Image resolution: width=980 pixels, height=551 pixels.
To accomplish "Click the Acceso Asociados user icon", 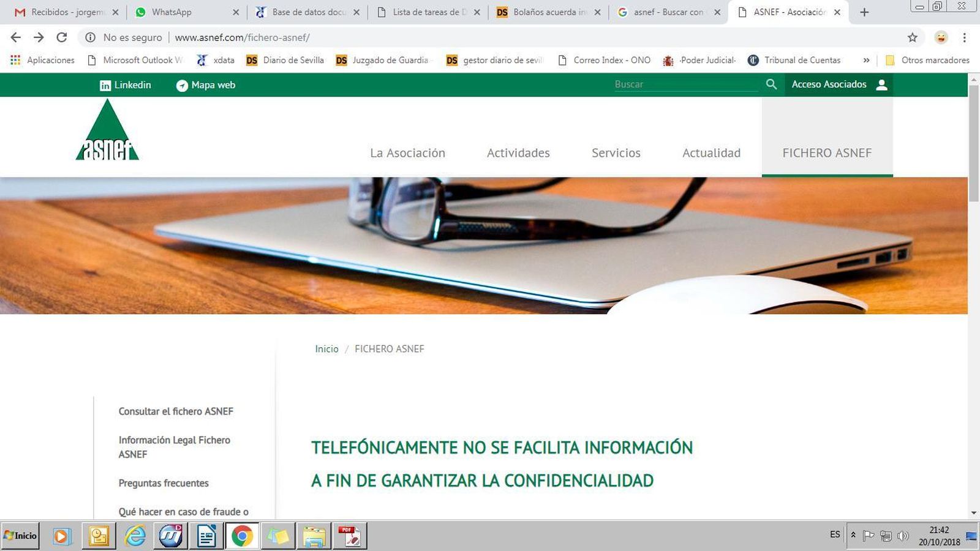I will [881, 84].
